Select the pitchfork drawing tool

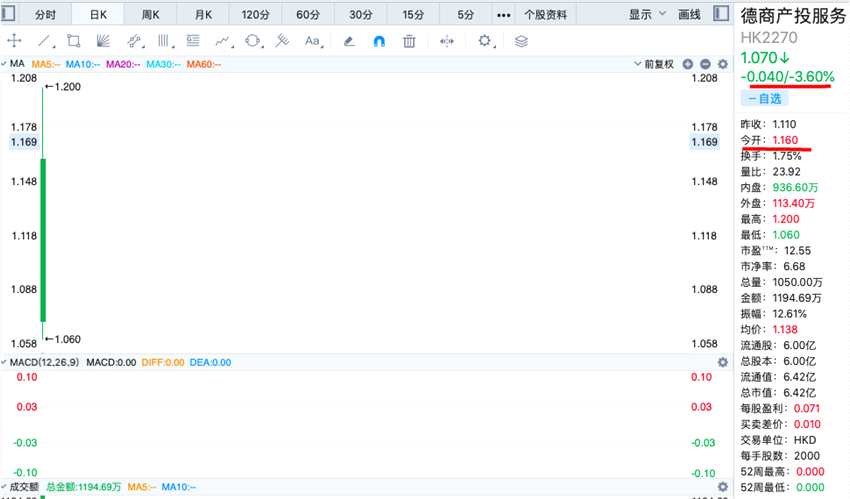282,41
